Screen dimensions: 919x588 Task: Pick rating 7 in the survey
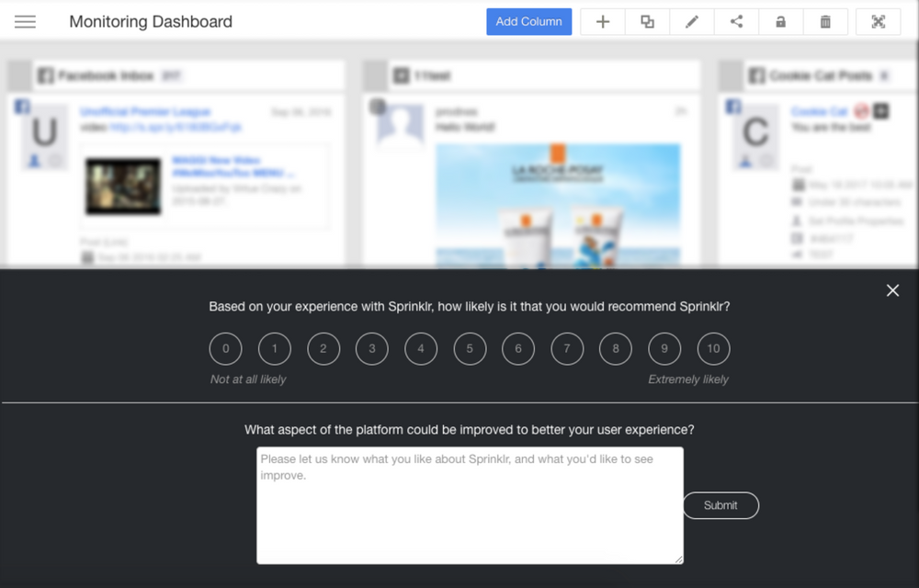pos(567,348)
